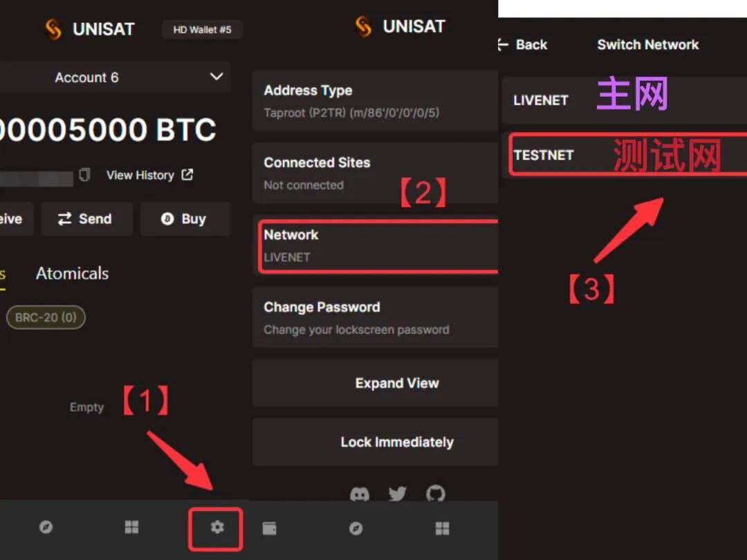Expand the Account 6 dropdown
Image resolution: width=747 pixels, height=560 pixels.
[116, 77]
